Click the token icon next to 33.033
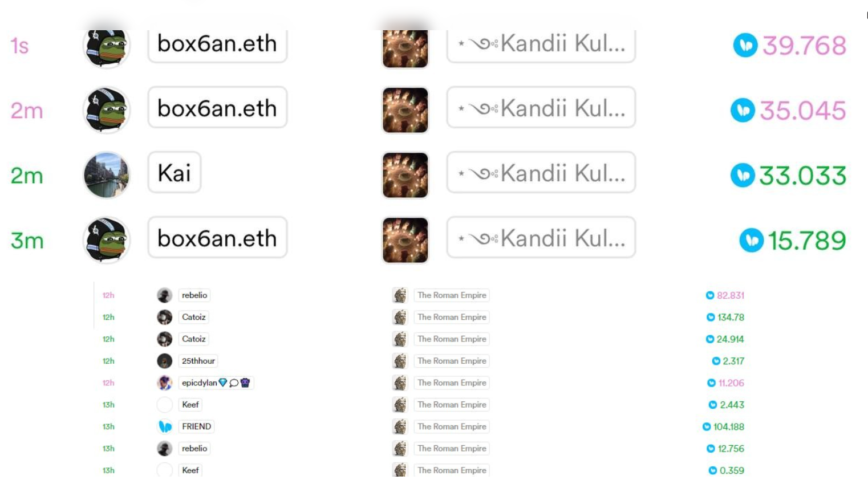868x484 pixels. pos(743,176)
